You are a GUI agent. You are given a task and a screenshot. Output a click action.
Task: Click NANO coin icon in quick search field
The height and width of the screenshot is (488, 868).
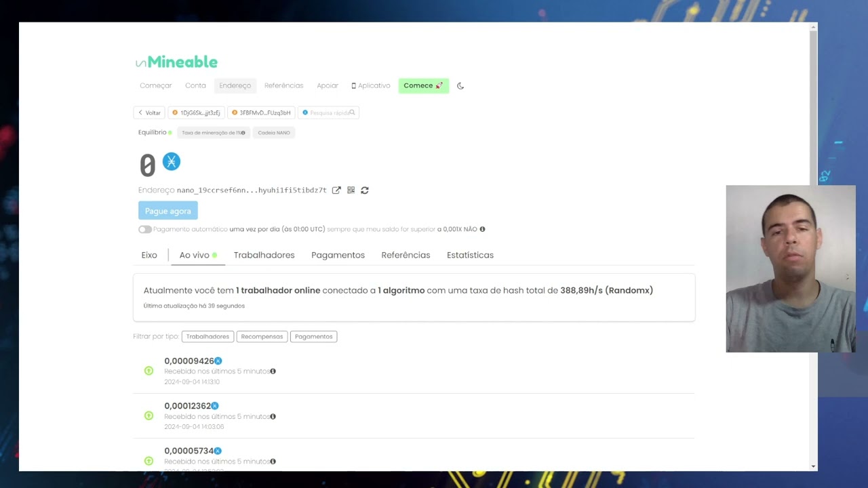[305, 113]
